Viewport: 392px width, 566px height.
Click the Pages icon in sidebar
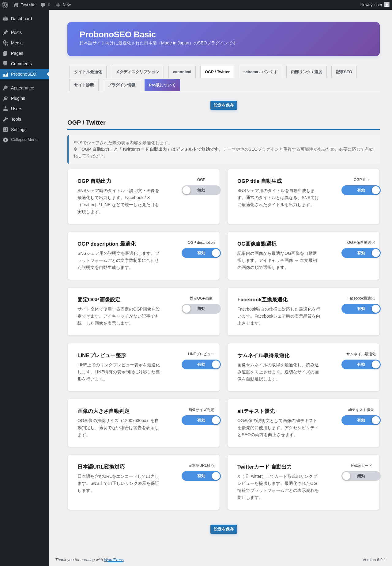click(x=6, y=53)
